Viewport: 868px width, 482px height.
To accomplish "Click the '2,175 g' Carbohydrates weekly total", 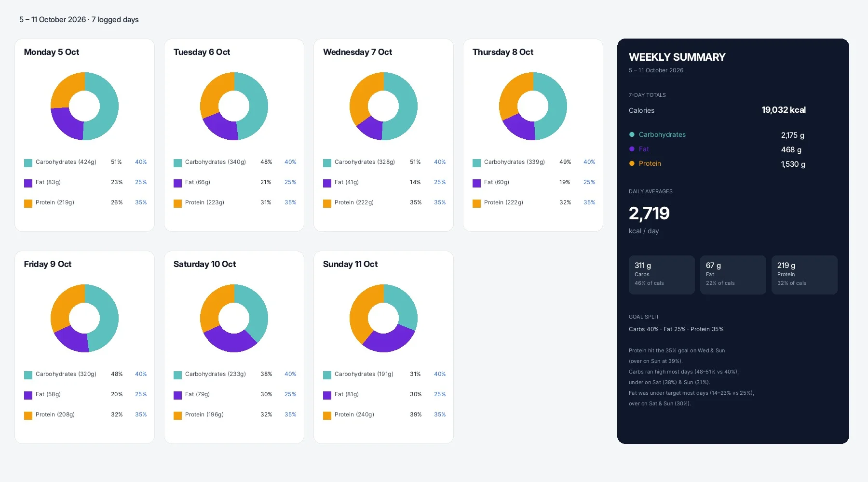I will [793, 135].
